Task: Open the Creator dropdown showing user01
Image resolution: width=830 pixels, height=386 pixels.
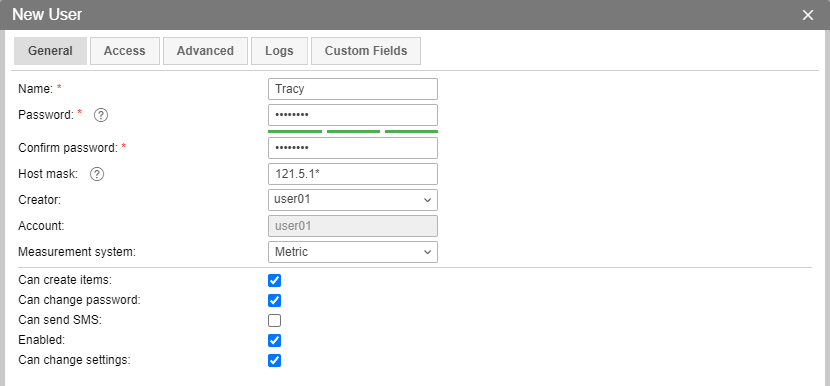Action: pyautogui.click(x=353, y=200)
